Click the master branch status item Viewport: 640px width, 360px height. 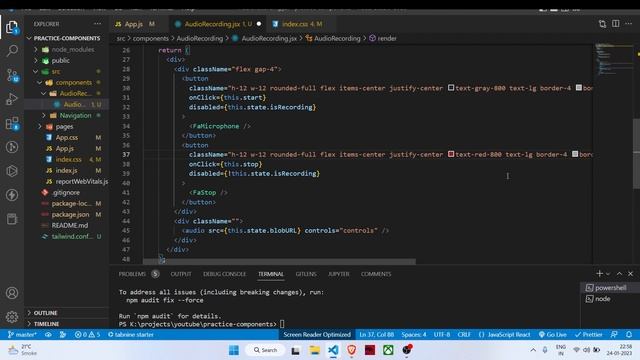tap(22, 334)
